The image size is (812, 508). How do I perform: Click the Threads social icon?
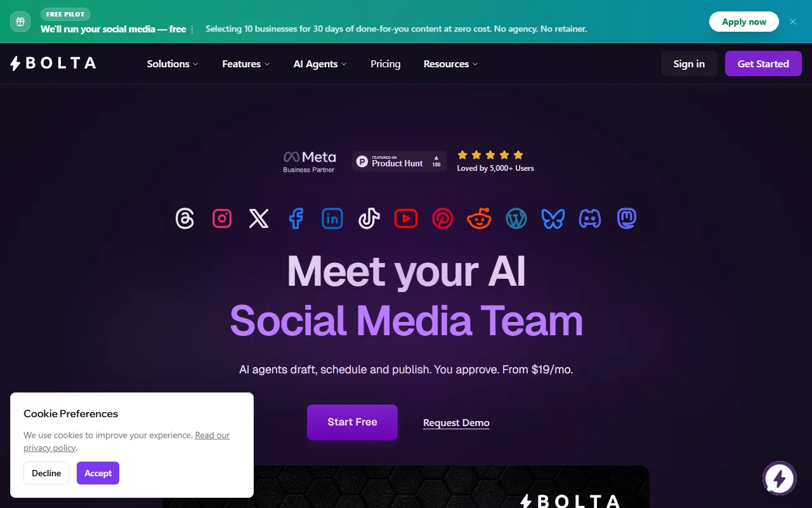[185, 218]
